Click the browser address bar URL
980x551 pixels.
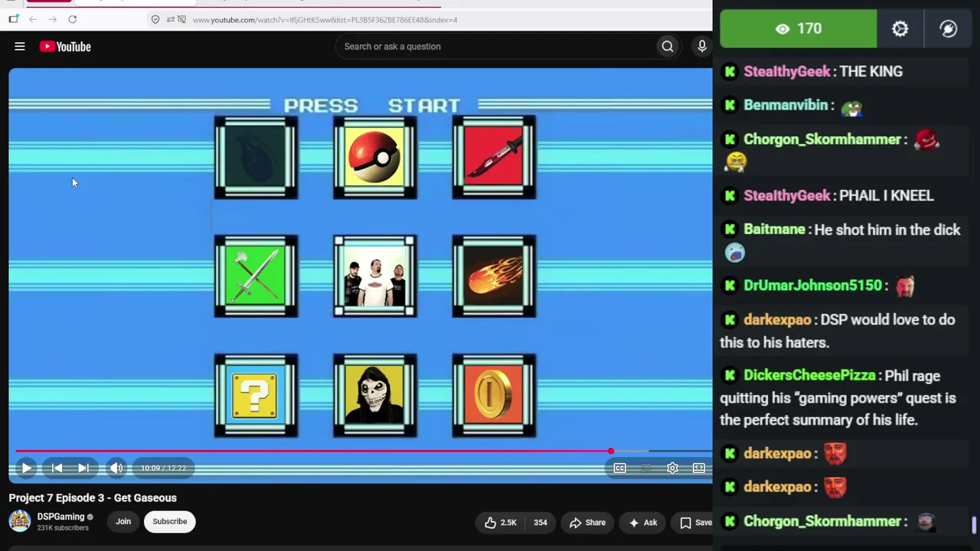pyautogui.click(x=325, y=19)
